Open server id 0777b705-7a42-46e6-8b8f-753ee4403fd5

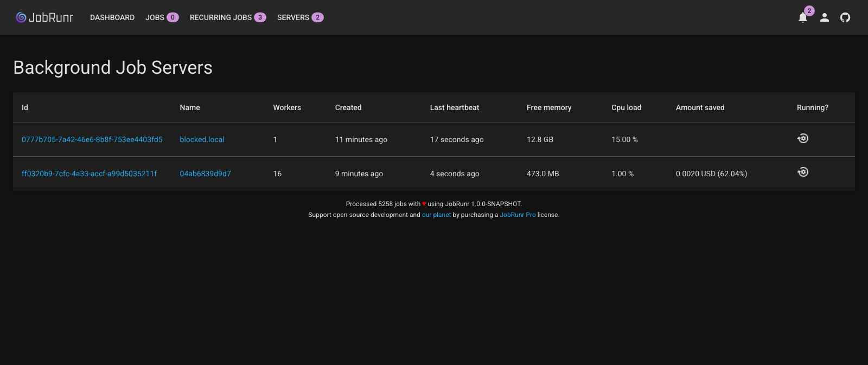(x=92, y=139)
